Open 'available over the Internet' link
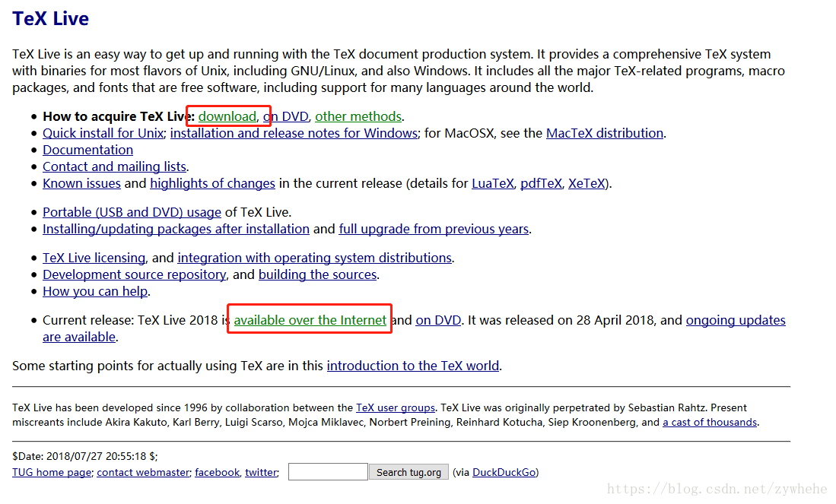Screen dimensions: 836x504 tap(310, 320)
